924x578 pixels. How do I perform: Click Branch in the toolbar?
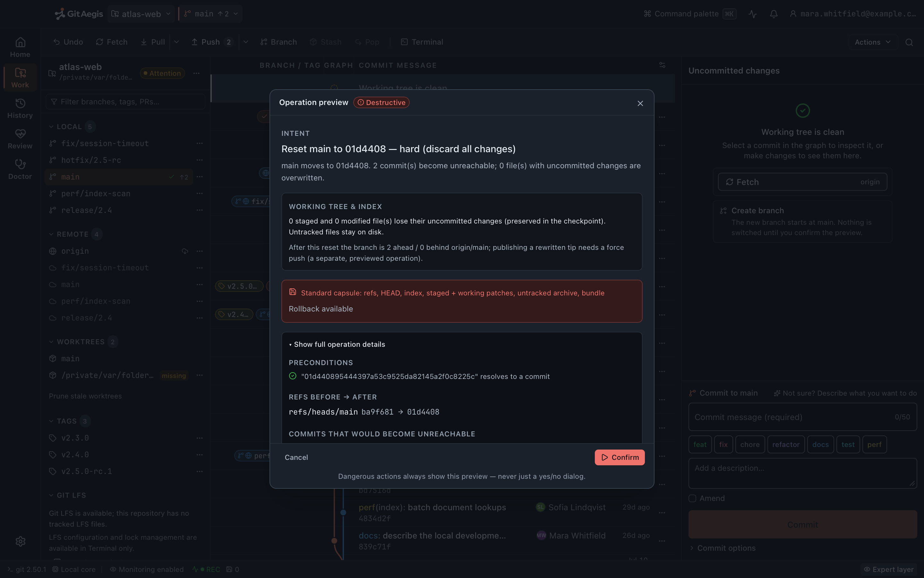tap(278, 42)
